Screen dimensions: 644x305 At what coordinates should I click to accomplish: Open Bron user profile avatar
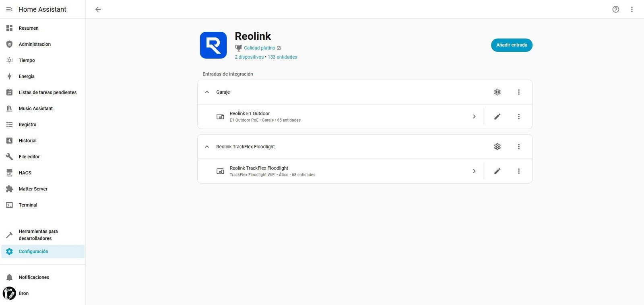click(9, 293)
